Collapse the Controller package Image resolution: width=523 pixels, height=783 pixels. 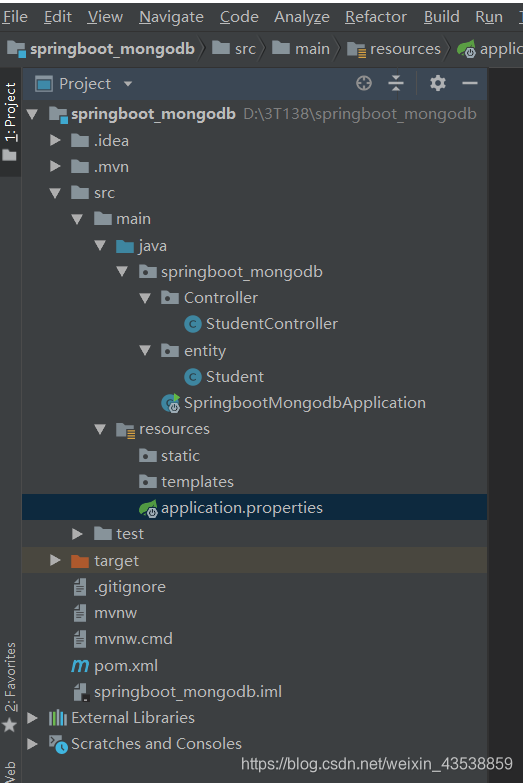pyautogui.click(x=145, y=299)
